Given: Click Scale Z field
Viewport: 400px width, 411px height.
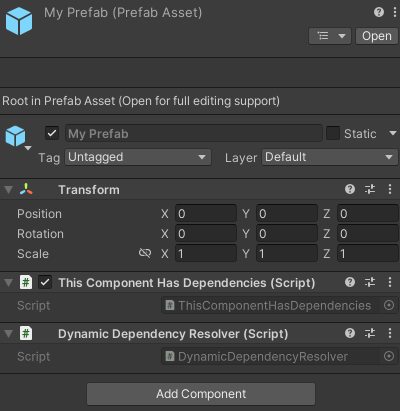Looking at the screenshot, I should pyautogui.click(x=368, y=253).
